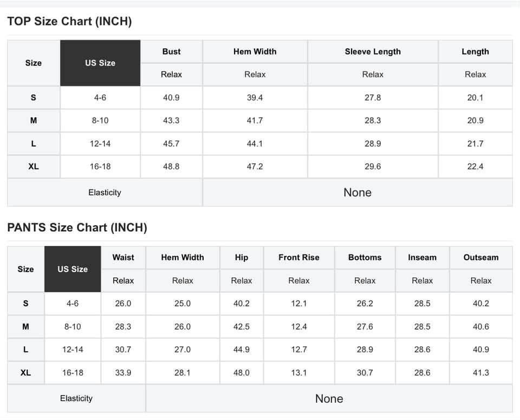Select the 48.8 bust value for XL

[172, 167]
